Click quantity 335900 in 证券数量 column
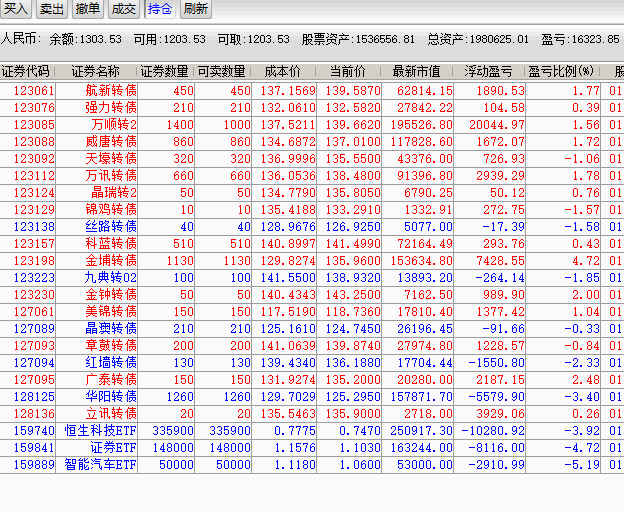 173,431
